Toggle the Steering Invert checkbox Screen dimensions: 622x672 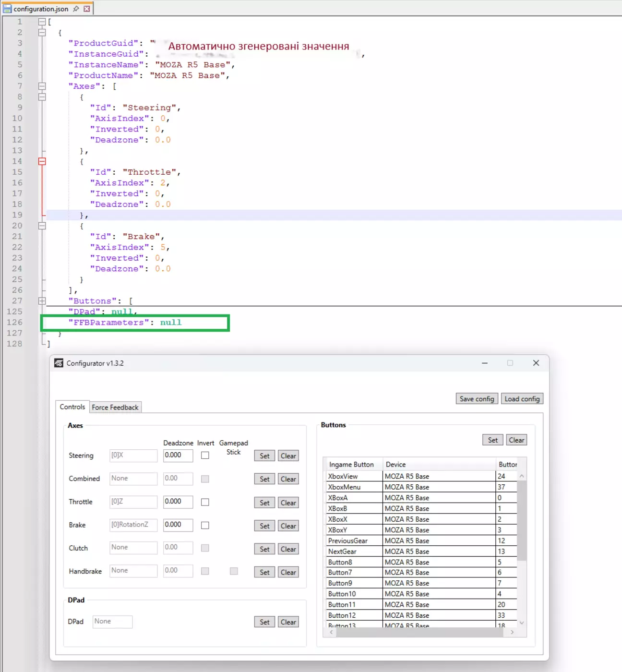pyautogui.click(x=205, y=456)
